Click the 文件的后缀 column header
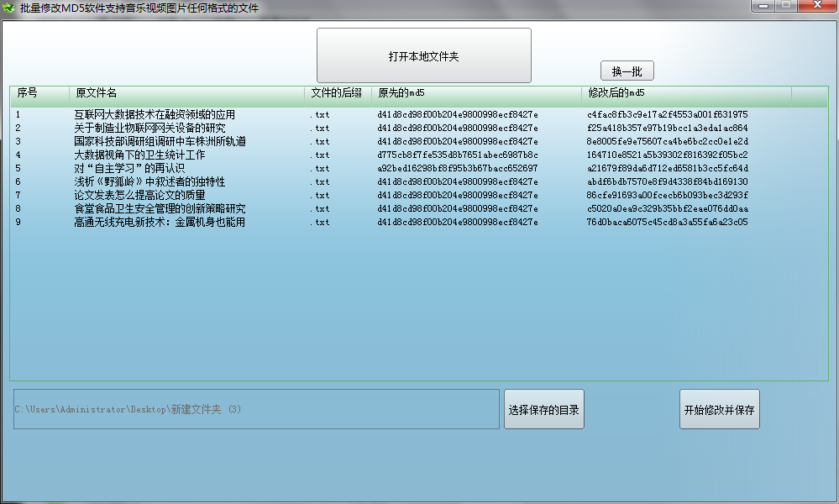 tap(337, 92)
